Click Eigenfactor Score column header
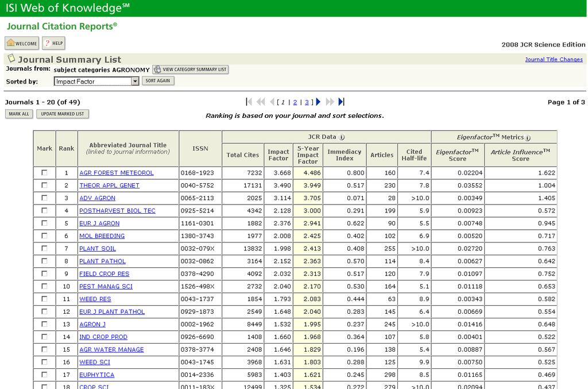 [x=458, y=155]
